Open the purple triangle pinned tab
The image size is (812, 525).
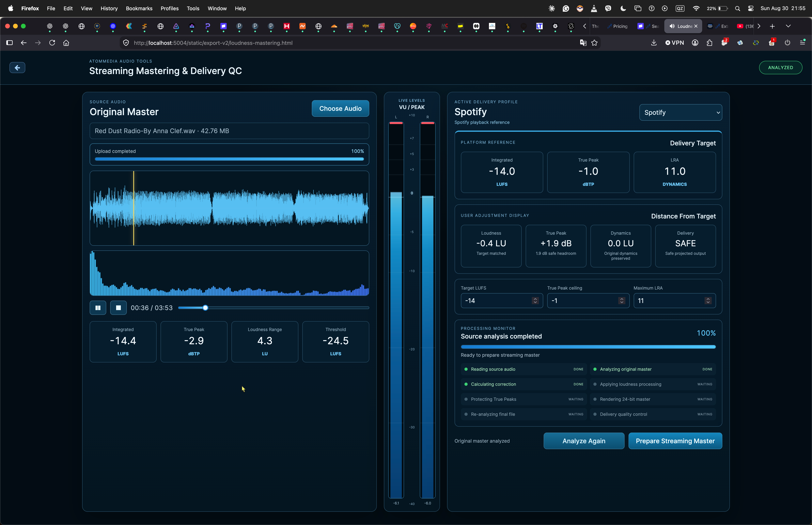pos(176,26)
